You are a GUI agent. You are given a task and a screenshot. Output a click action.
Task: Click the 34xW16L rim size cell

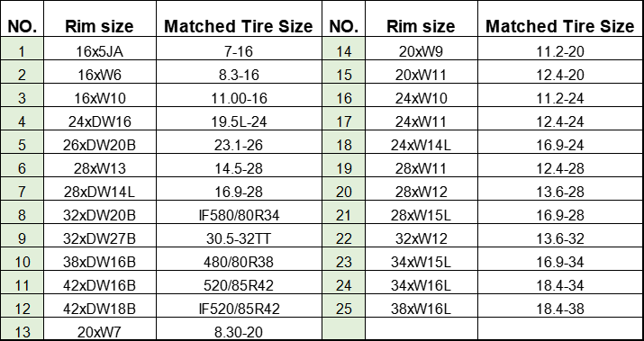coord(422,283)
